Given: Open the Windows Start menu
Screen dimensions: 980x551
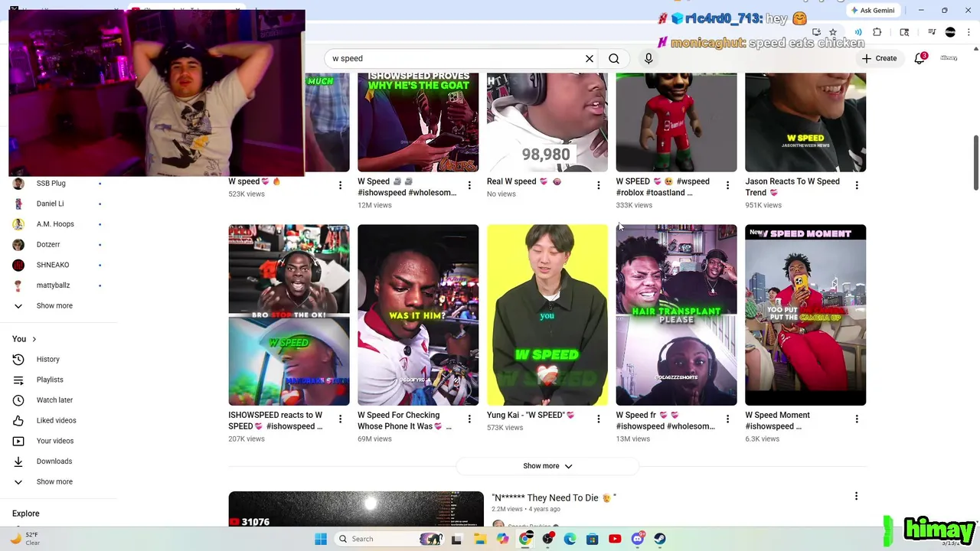Looking at the screenshot, I should (321, 539).
